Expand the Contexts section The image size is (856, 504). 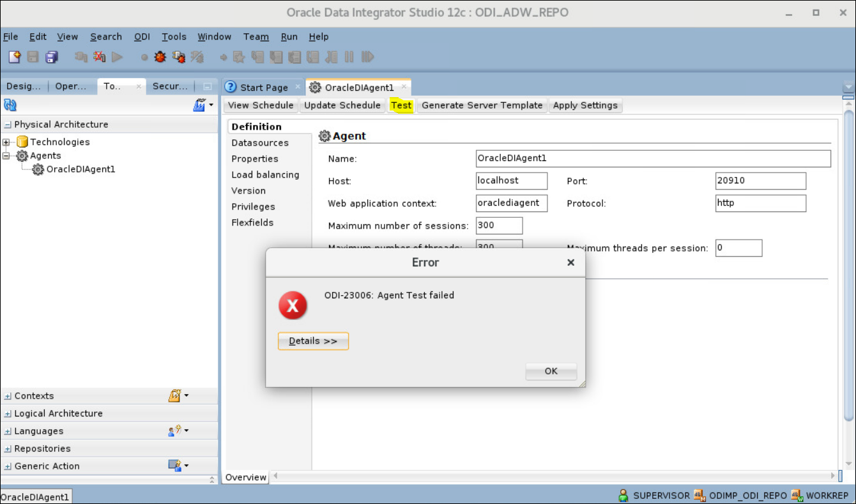point(8,396)
